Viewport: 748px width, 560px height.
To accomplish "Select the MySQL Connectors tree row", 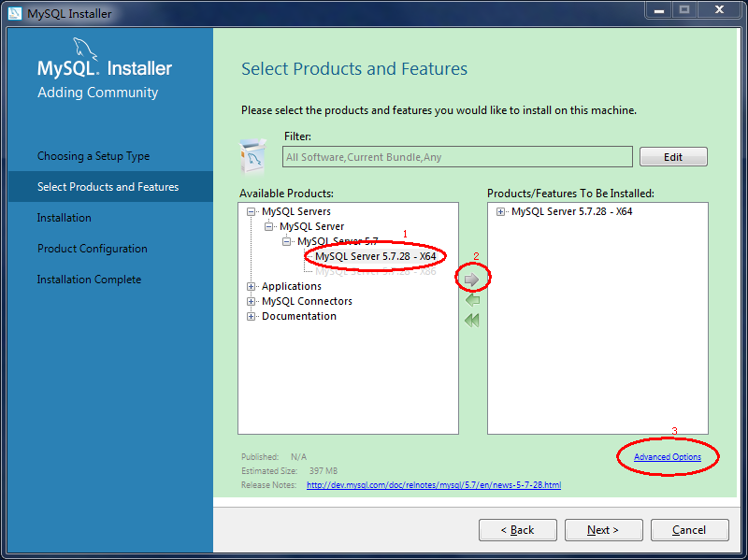I will (x=307, y=301).
